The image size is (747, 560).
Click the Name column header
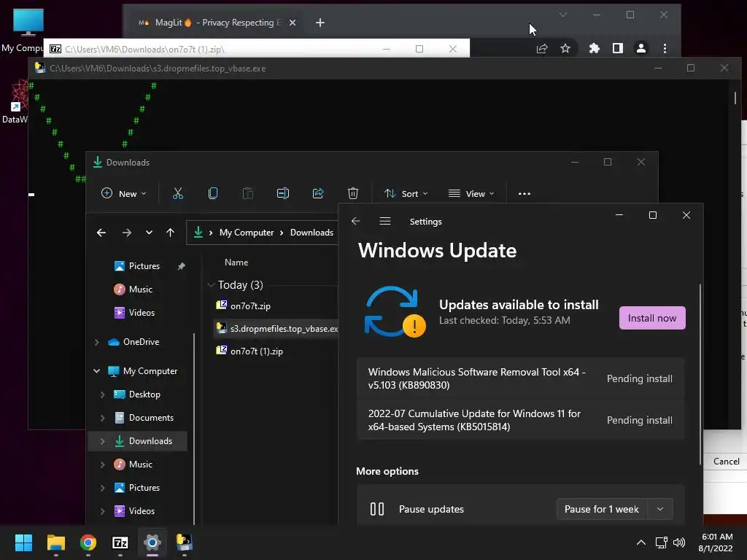[236, 262]
